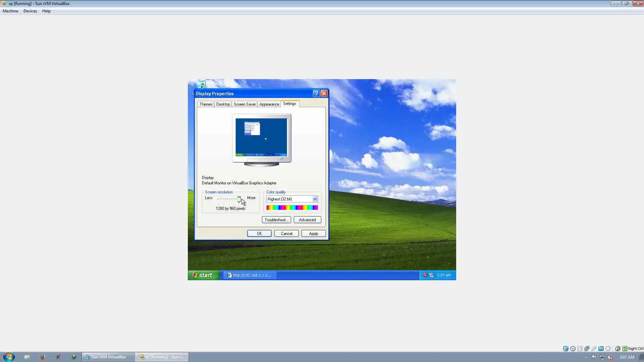The height and width of the screenshot is (362, 644).
Task: Open Firefox from the host taskbar
Action: click(43, 357)
